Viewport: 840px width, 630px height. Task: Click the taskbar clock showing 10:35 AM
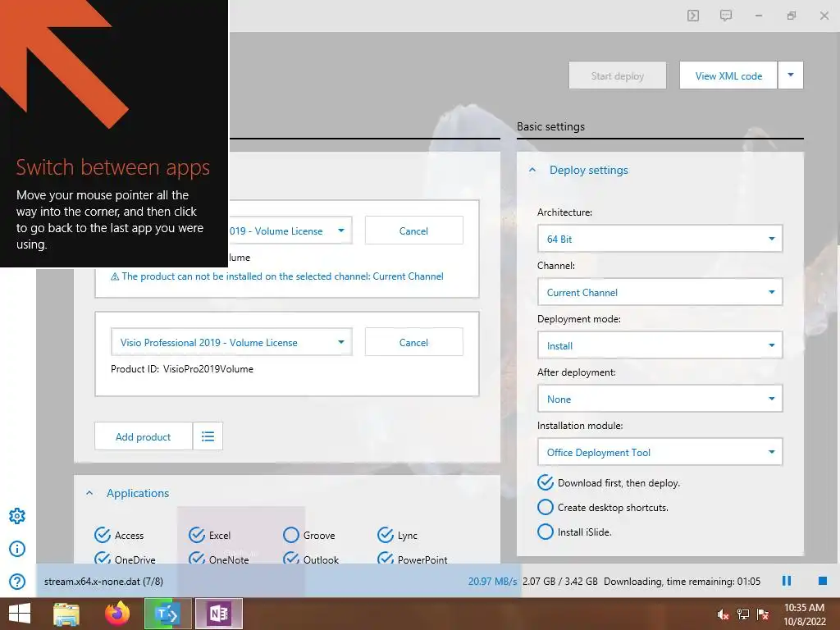(x=804, y=614)
